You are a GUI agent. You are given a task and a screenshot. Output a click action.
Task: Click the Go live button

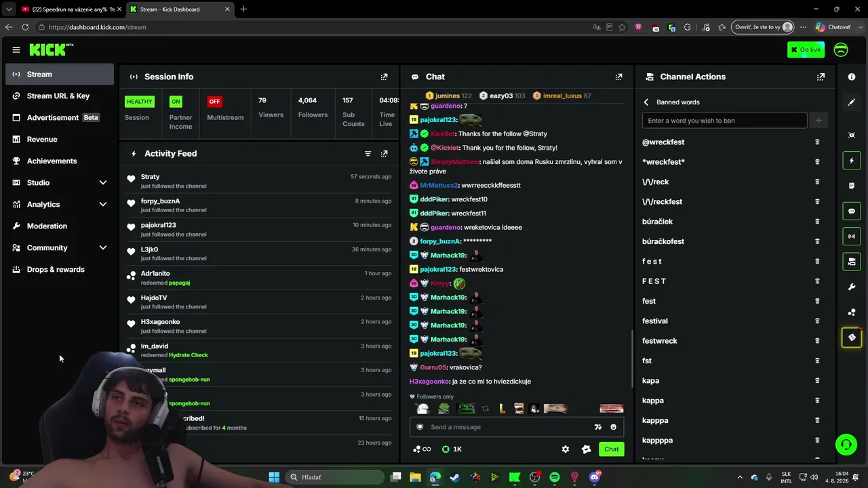806,49
